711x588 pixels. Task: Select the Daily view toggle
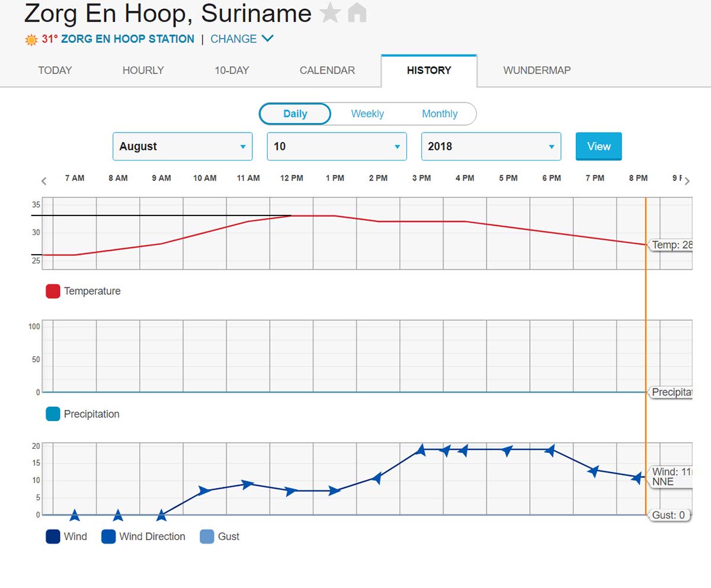pyautogui.click(x=295, y=114)
